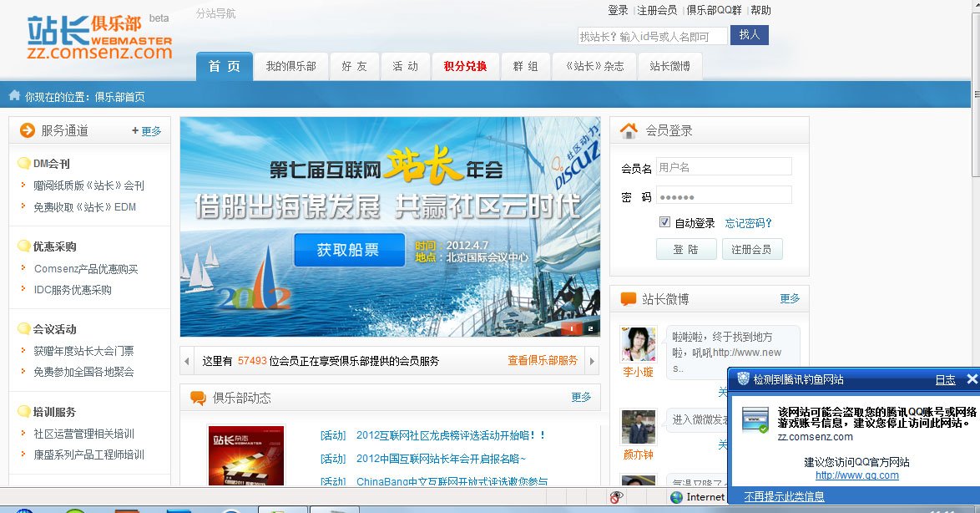Open 获赠年度站长大会门票 link
The image size is (980, 513).
(83, 351)
